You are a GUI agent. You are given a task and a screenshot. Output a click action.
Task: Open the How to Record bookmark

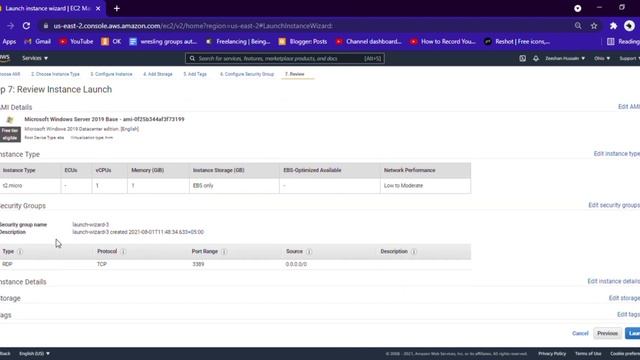(443, 42)
